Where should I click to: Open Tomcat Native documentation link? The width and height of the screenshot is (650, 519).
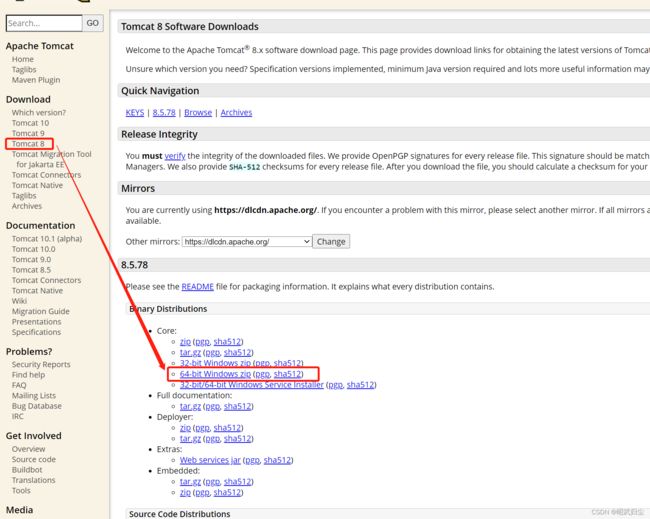coord(37,291)
